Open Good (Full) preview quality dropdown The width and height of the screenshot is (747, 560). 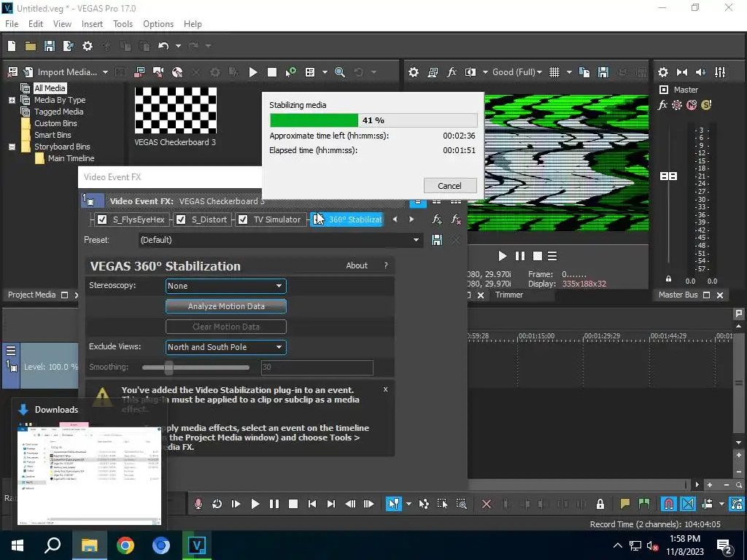(517, 72)
